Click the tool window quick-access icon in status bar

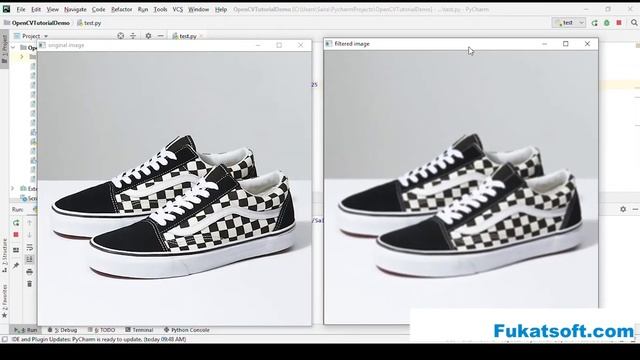pos(4,339)
